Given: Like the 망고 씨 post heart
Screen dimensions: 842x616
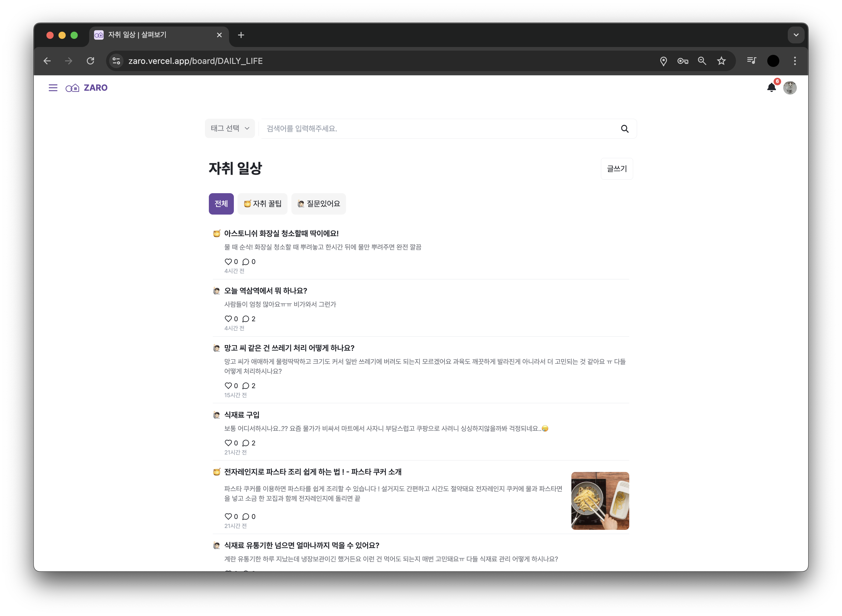Looking at the screenshot, I should (228, 385).
